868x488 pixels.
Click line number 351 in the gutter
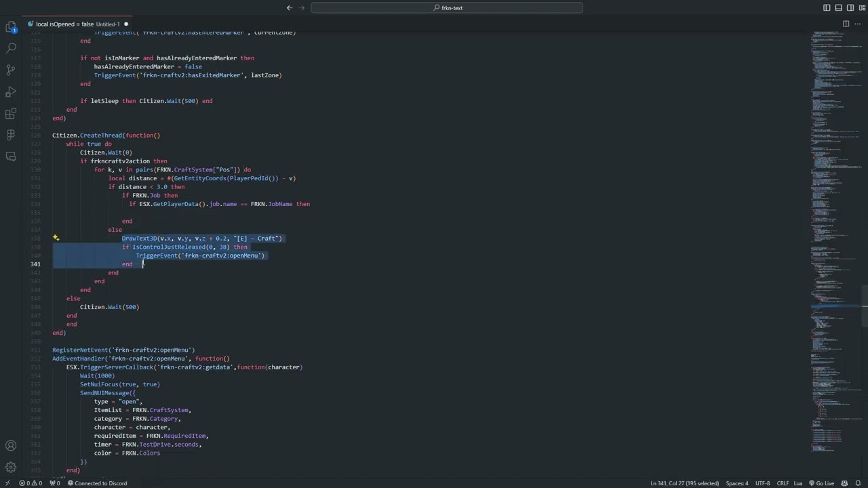coord(36,350)
